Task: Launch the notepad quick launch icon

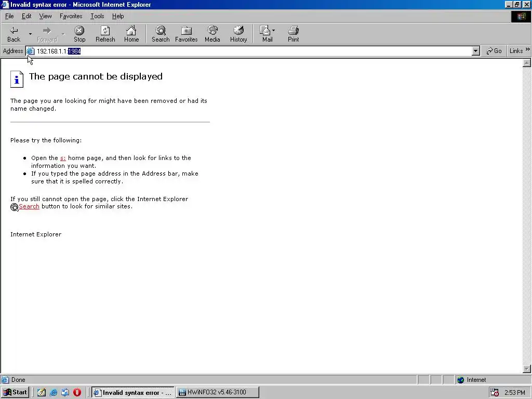Action: 42,392
